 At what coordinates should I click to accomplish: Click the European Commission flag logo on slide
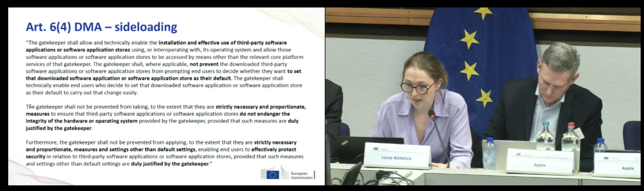[x=272, y=175]
